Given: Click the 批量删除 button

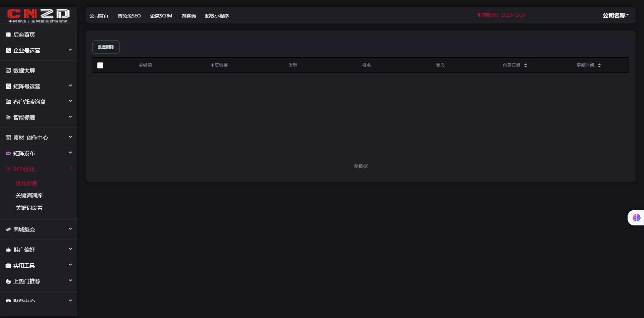Looking at the screenshot, I should (x=106, y=47).
